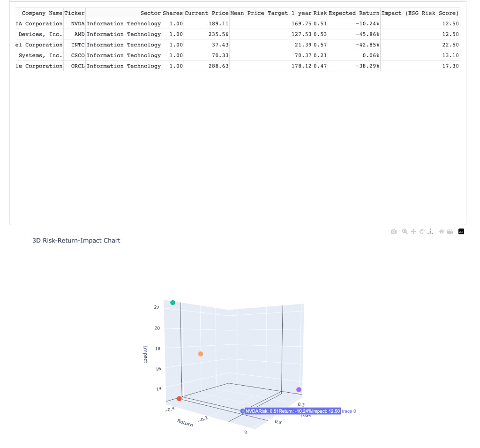Download the plot as a PNG image

pyautogui.click(x=394, y=231)
